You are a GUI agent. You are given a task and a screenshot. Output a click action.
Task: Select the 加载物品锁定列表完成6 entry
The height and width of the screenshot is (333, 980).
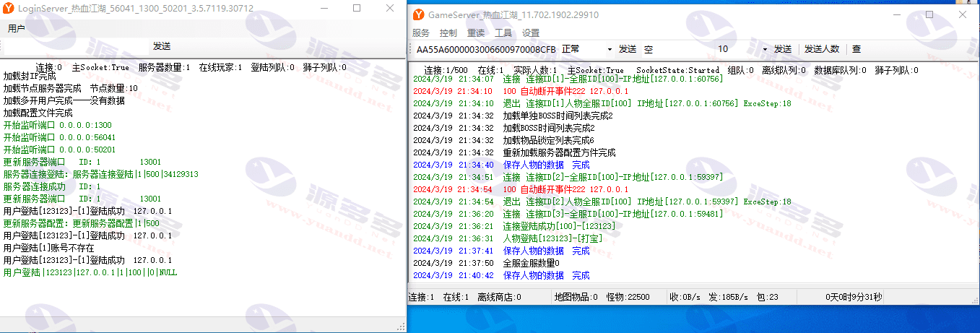503,140
